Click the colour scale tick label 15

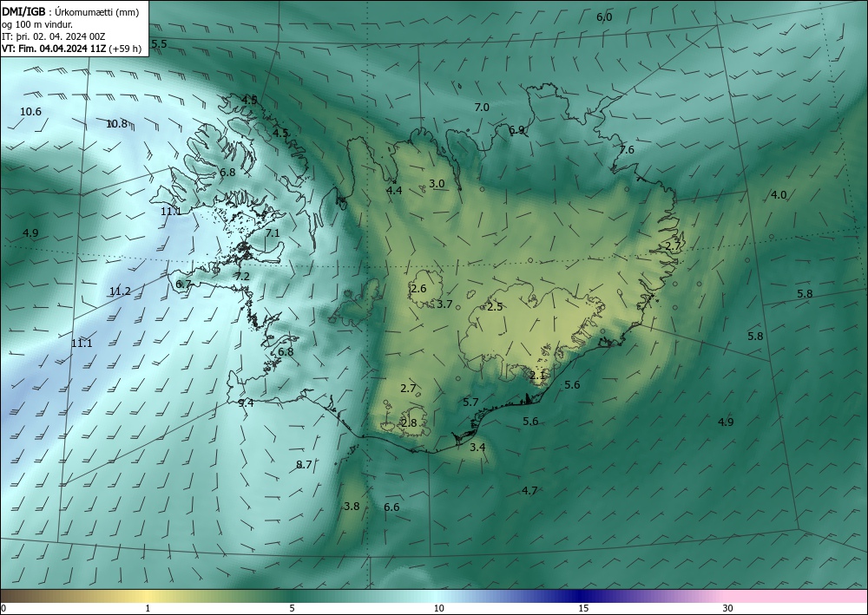583,609
